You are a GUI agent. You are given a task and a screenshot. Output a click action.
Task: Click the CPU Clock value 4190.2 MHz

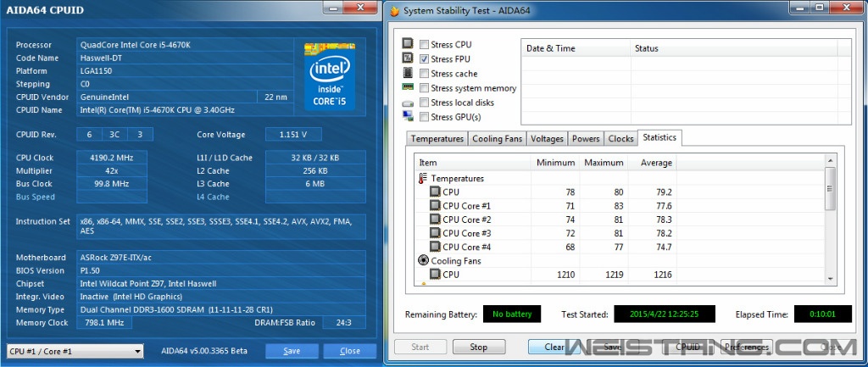[112, 157]
